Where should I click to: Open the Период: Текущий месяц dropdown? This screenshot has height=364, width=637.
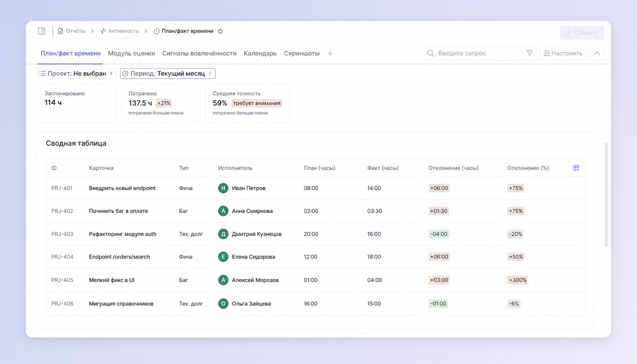[x=168, y=73]
